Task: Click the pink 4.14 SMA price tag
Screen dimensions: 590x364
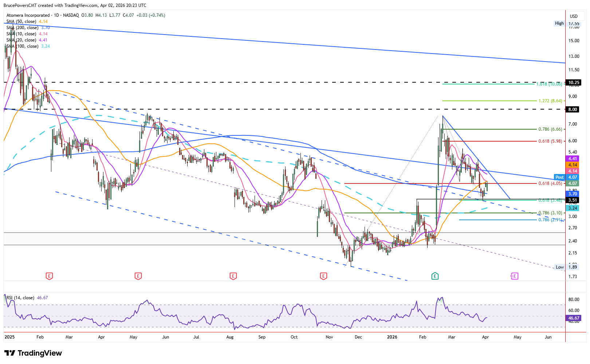Action: (x=573, y=171)
